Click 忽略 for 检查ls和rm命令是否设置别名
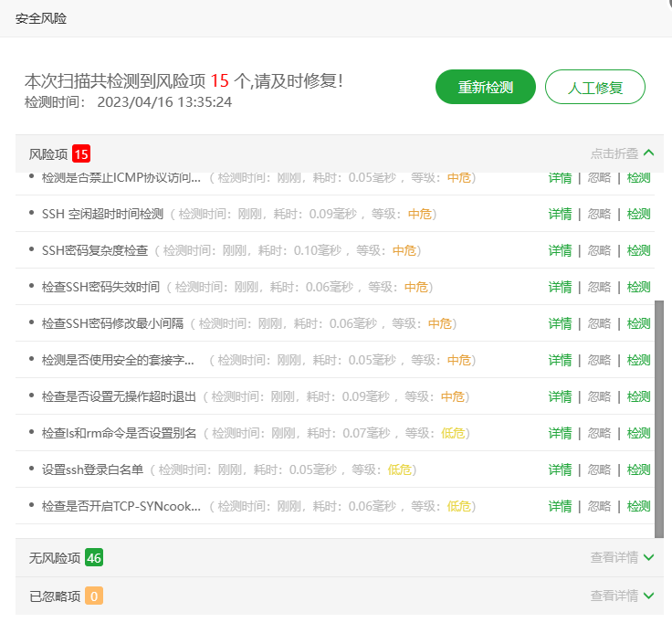Viewport: 672px width, 633px height. pos(599,433)
